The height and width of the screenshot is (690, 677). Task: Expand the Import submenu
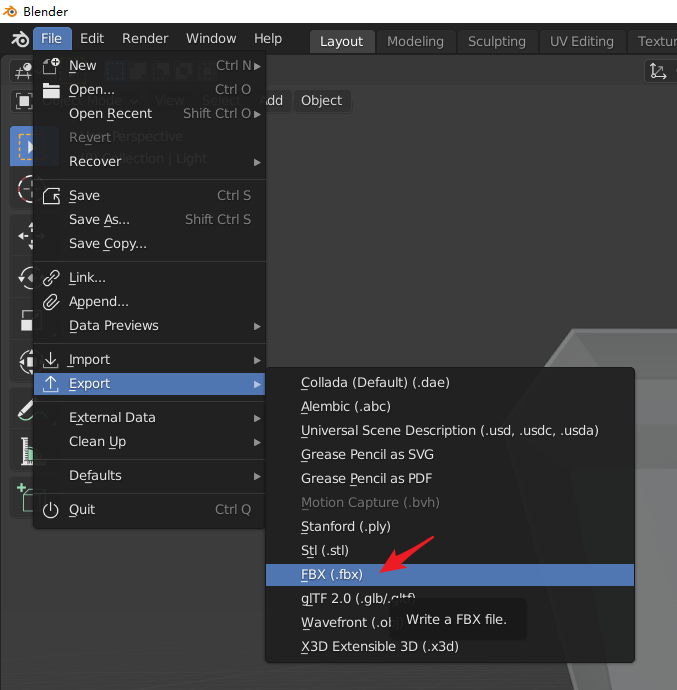[x=150, y=360]
